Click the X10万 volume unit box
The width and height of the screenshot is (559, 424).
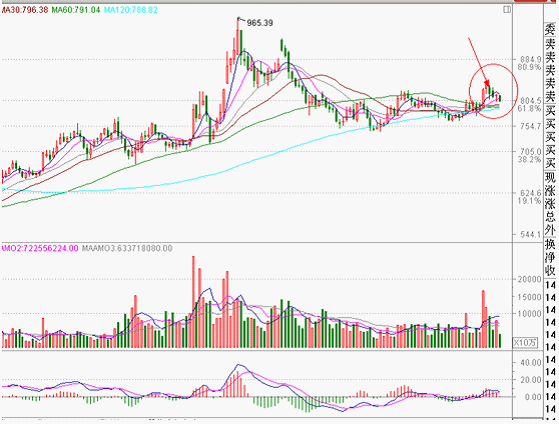(x=525, y=343)
